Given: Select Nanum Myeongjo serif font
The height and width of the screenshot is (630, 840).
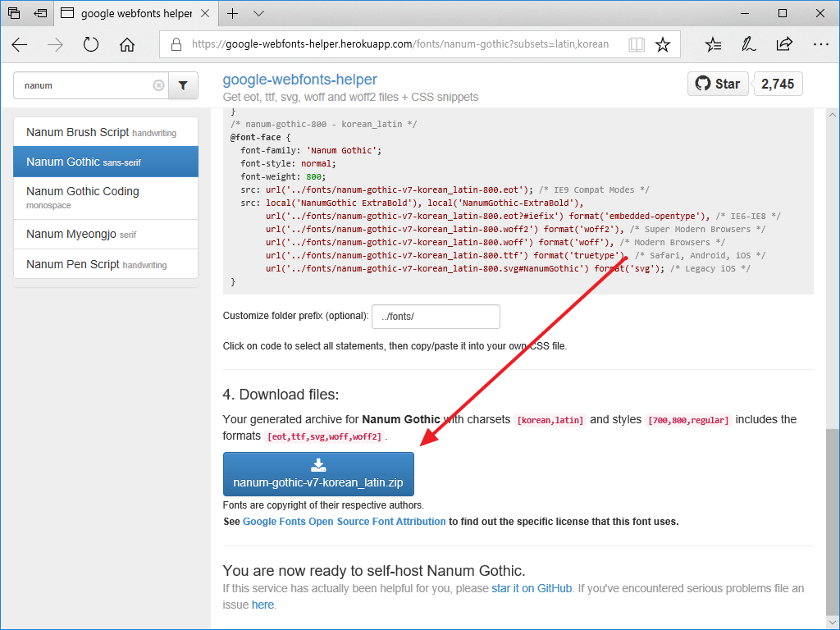Looking at the screenshot, I should tap(106, 234).
